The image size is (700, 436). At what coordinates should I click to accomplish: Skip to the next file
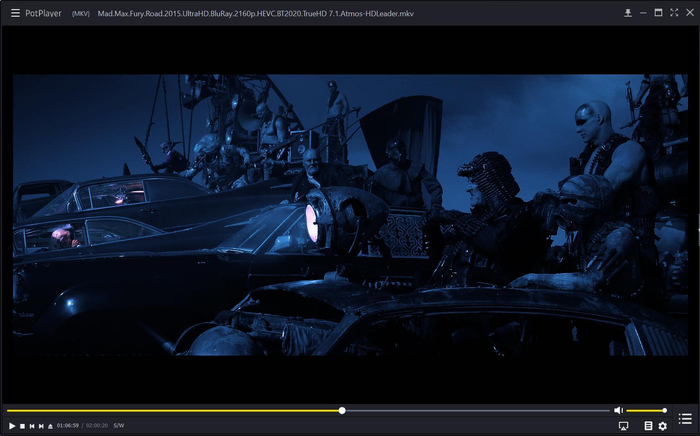[41, 426]
